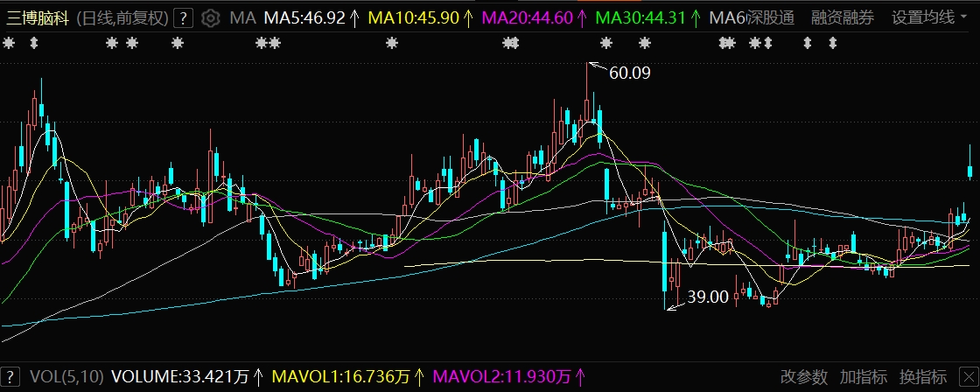Open the gear settings icon beside MA
Viewport: 980px width, 392px height.
point(210,17)
